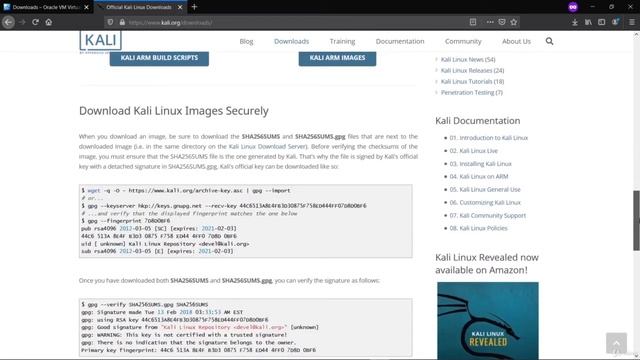Close the Downloads Oracle VM tab

[86, 7]
